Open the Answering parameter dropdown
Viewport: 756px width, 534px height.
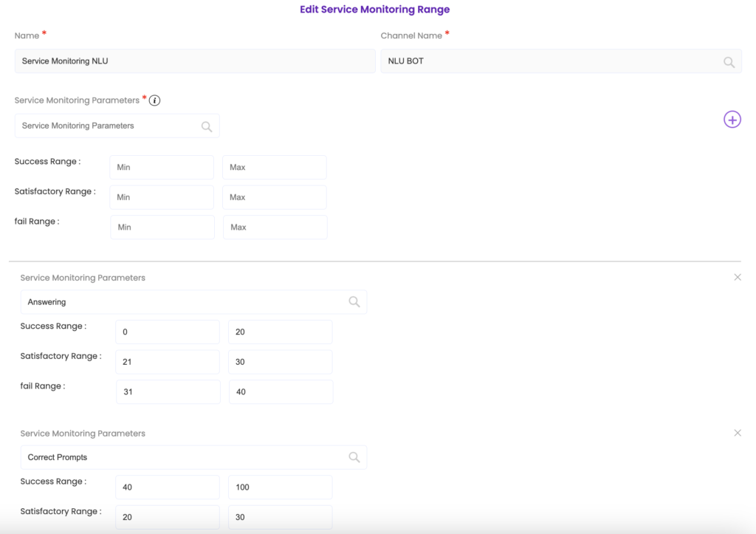tap(185, 302)
